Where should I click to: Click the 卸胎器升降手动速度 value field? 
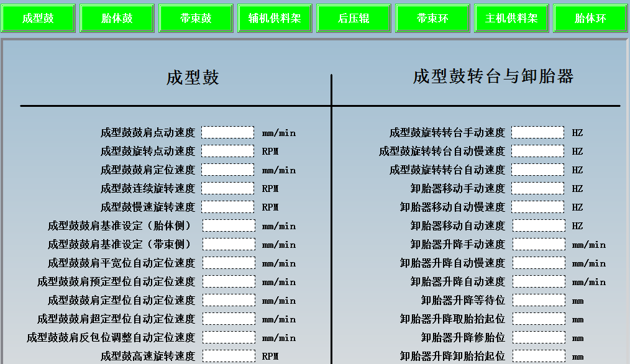click(x=538, y=244)
